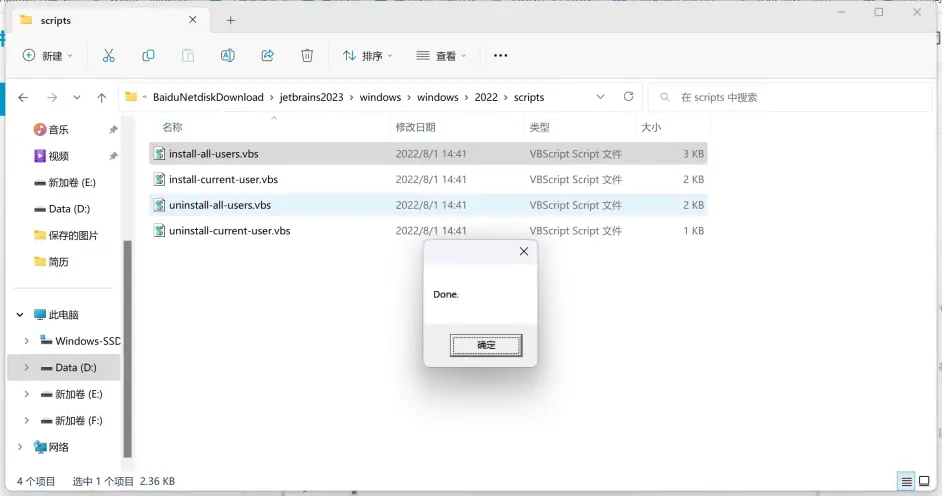The height and width of the screenshot is (496, 942).
Task: Click the Copy icon in toolbar
Action: (148, 56)
